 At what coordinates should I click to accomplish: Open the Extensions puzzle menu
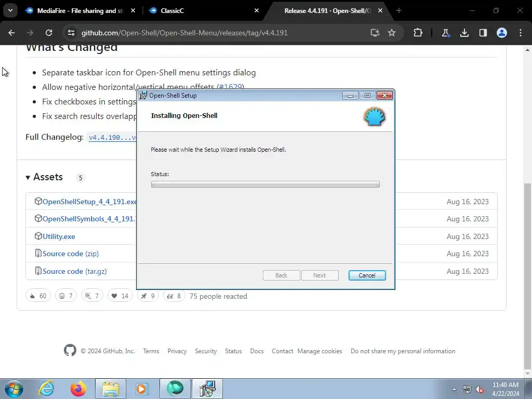[418, 33]
